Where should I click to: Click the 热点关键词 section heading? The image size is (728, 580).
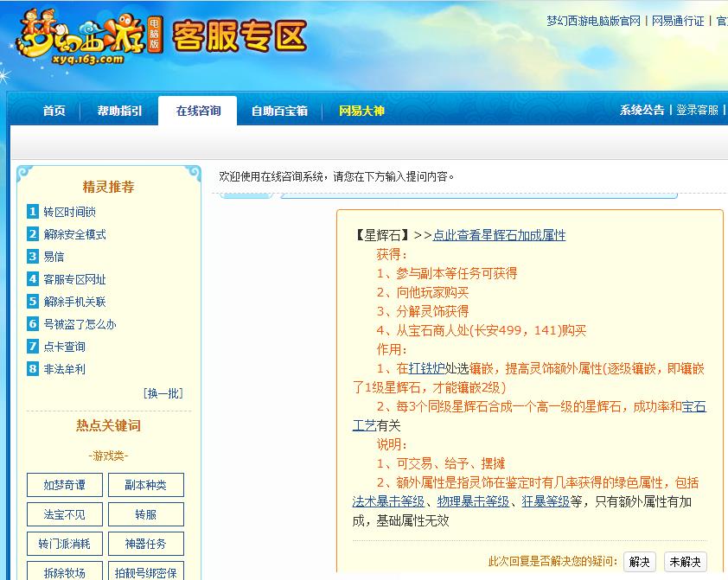coord(108,425)
